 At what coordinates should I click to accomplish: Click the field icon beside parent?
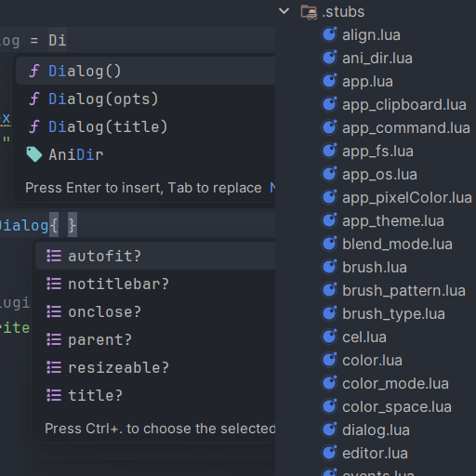coord(54,339)
